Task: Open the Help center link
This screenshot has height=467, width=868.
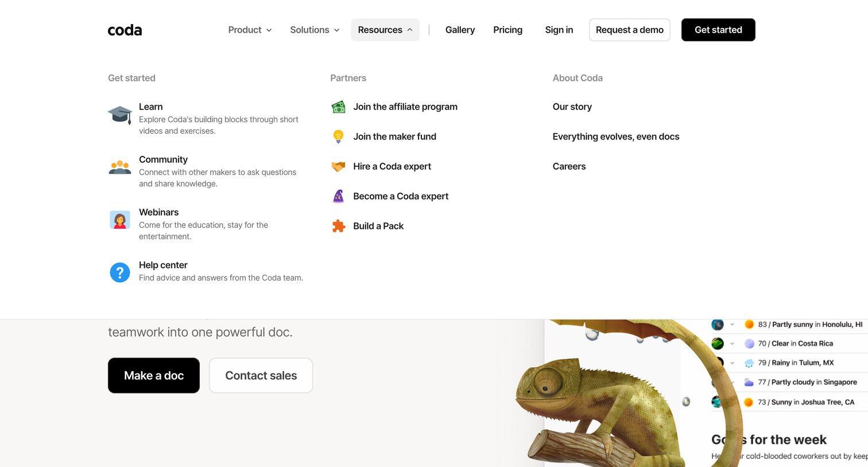Action: pyautogui.click(x=163, y=265)
